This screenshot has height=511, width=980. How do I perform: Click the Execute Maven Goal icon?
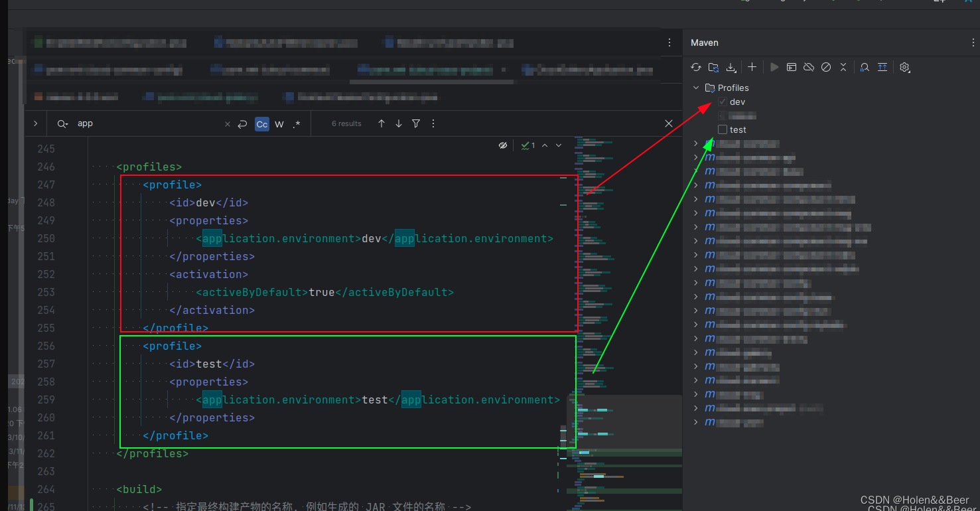[x=791, y=67]
